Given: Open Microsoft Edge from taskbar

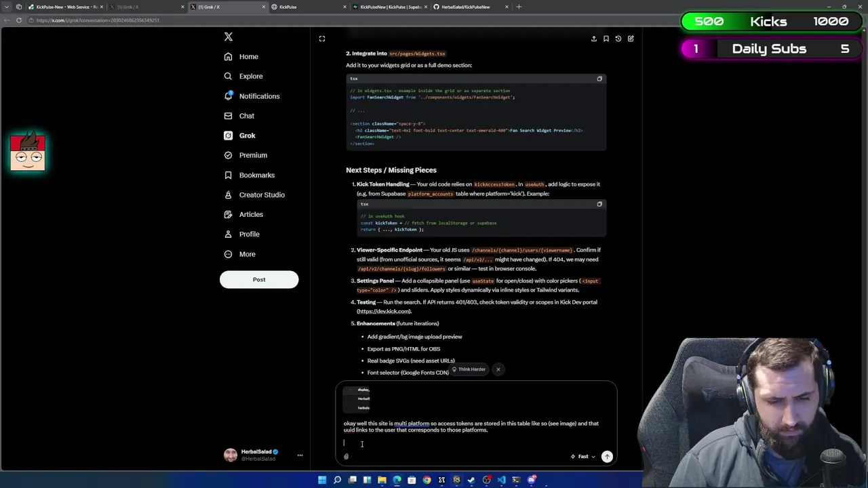Looking at the screenshot, I should click(x=397, y=480).
